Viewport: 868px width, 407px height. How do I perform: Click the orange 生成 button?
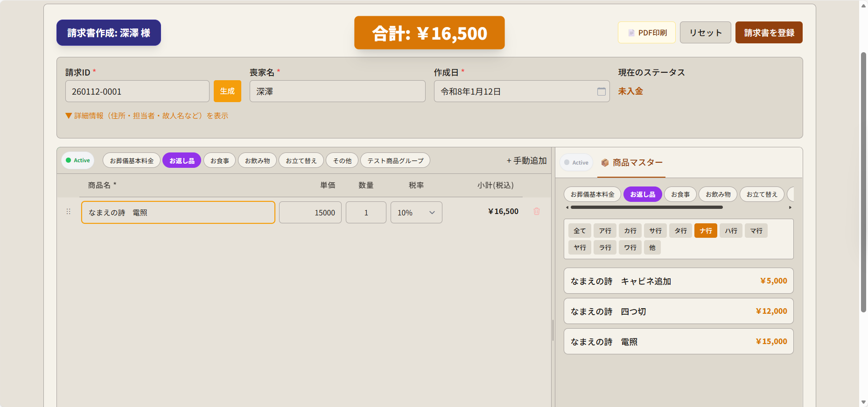(227, 91)
